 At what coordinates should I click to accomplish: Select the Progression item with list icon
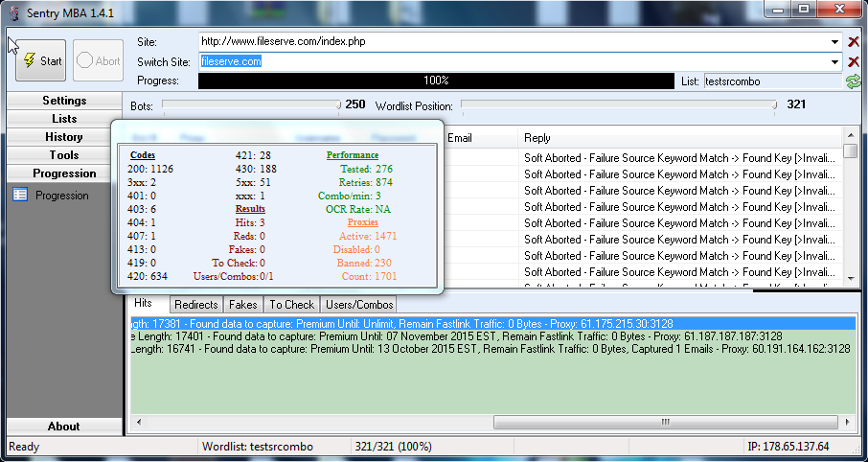(x=51, y=195)
